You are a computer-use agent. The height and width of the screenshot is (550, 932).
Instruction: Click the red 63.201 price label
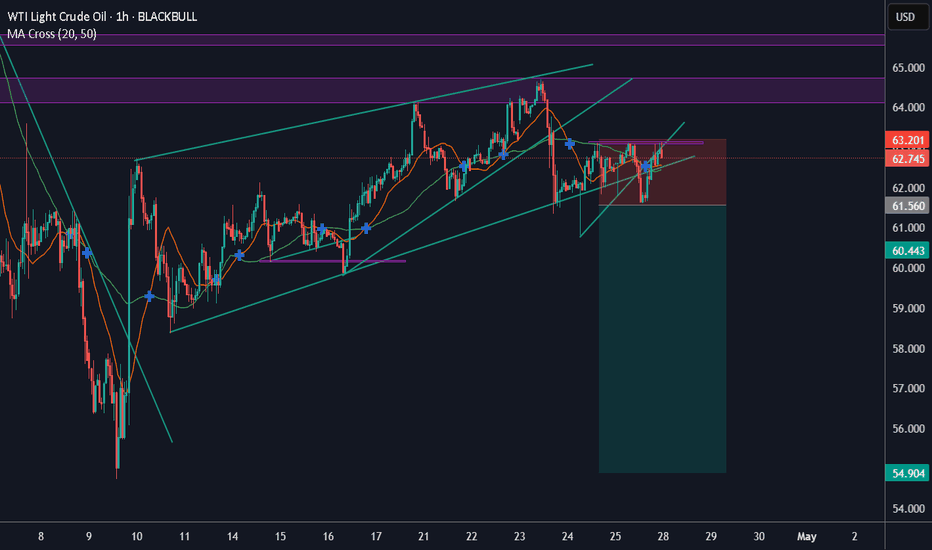908,140
